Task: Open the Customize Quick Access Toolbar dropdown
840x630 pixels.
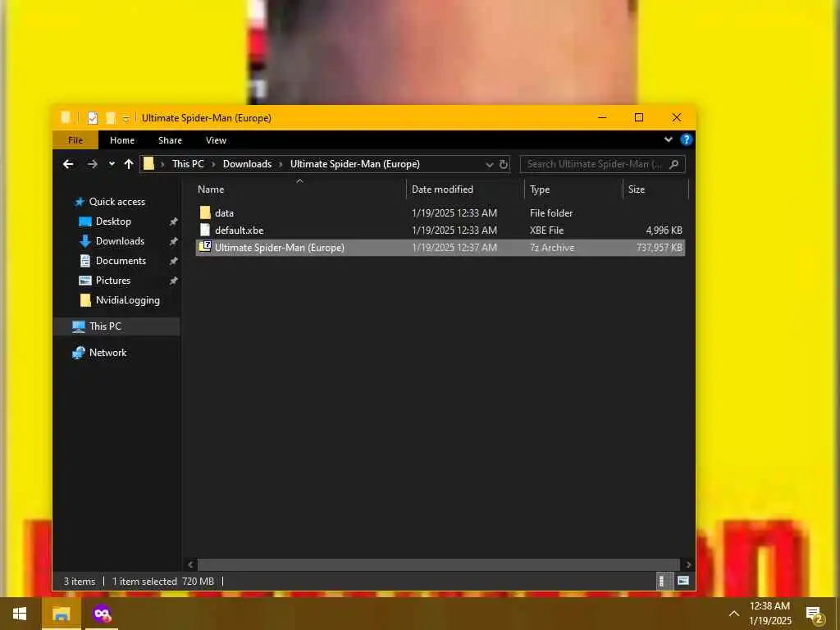Action: point(126,118)
